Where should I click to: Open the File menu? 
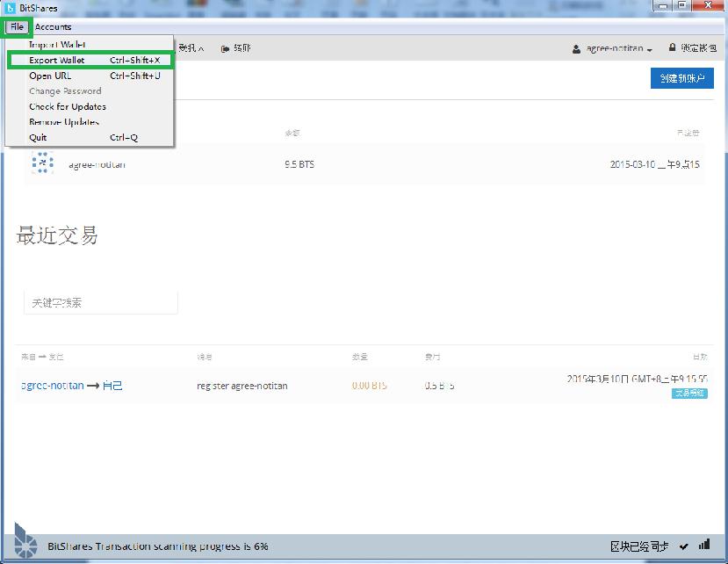[x=17, y=27]
